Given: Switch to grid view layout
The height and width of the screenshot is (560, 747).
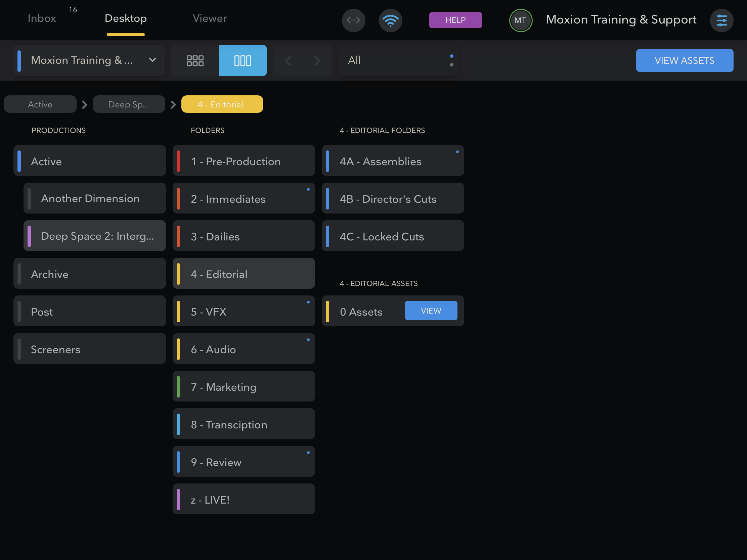Looking at the screenshot, I should coord(194,60).
